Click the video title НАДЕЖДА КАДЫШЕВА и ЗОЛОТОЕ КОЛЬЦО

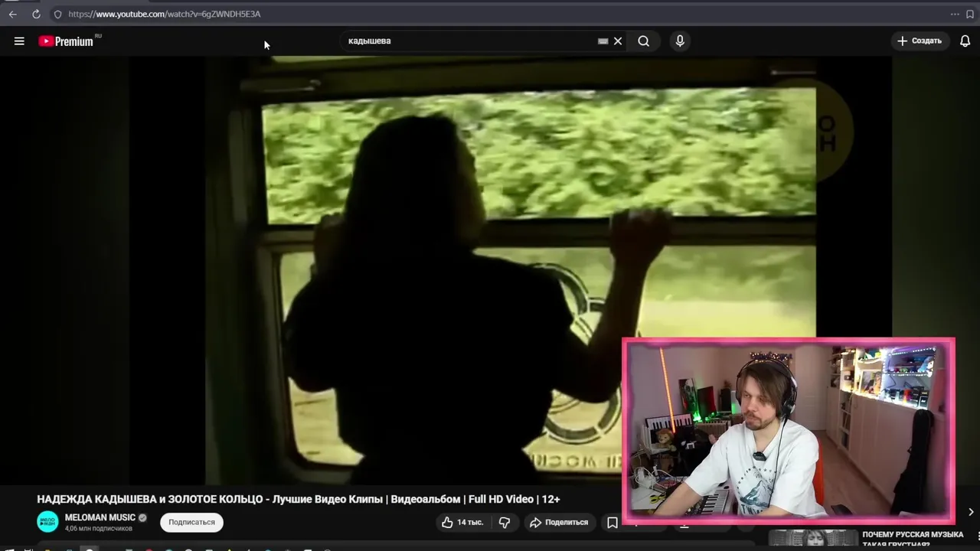pyautogui.click(x=299, y=499)
